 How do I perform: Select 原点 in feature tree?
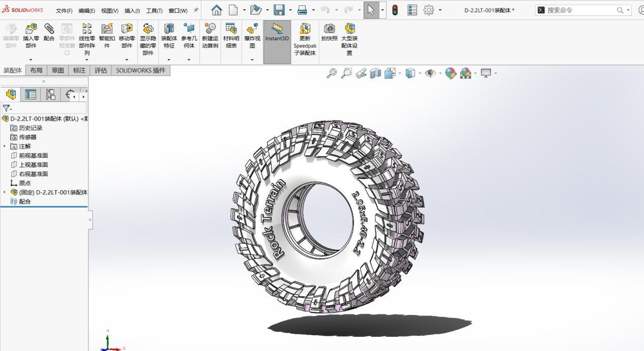(25, 183)
